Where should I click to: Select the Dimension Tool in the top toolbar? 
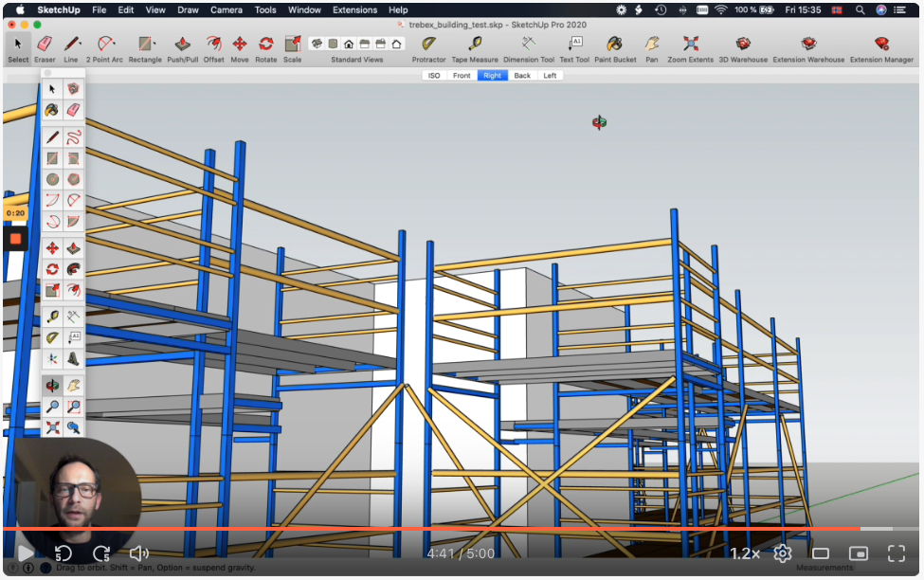(529, 48)
